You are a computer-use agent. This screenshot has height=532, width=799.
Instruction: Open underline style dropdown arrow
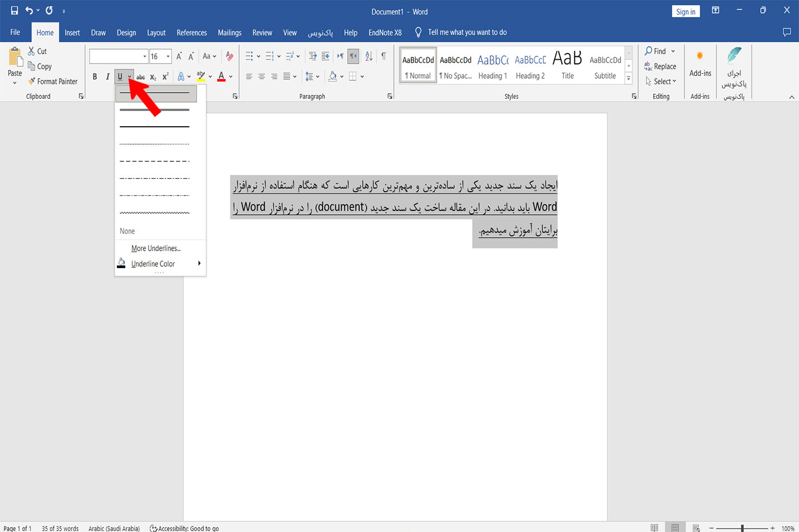tap(130, 76)
